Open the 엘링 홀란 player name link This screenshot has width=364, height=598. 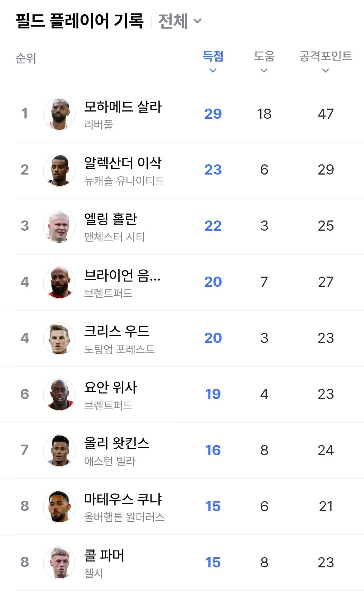coord(111,219)
